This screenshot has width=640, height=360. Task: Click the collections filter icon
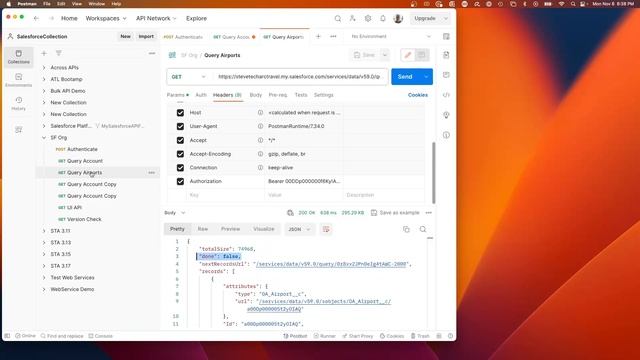tap(59, 53)
